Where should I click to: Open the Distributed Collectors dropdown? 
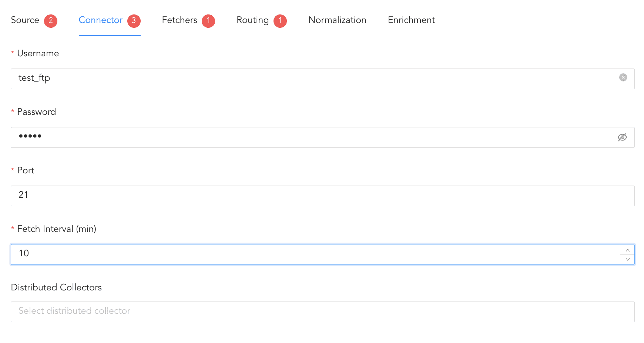322,312
